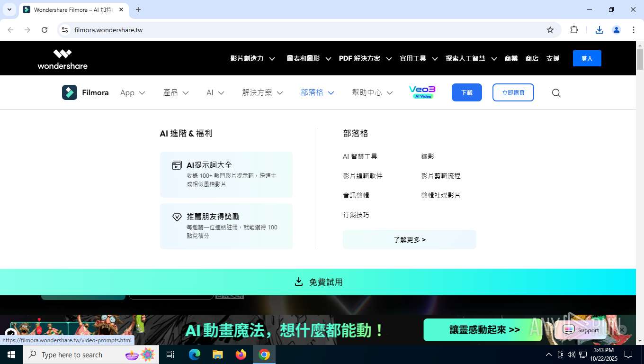The image size is (644, 364).
Task: Open the 商店 menu item
Action: tap(532, 58)
